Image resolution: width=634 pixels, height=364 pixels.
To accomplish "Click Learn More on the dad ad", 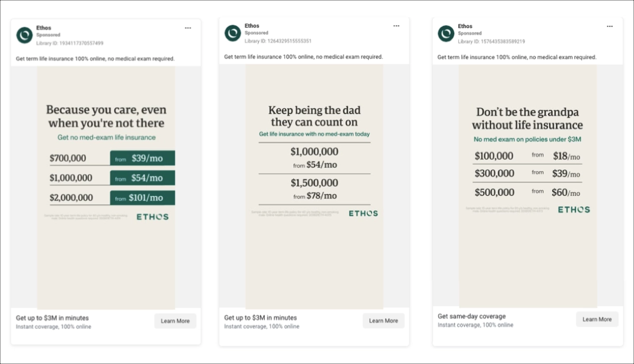I will pos(384,321).
